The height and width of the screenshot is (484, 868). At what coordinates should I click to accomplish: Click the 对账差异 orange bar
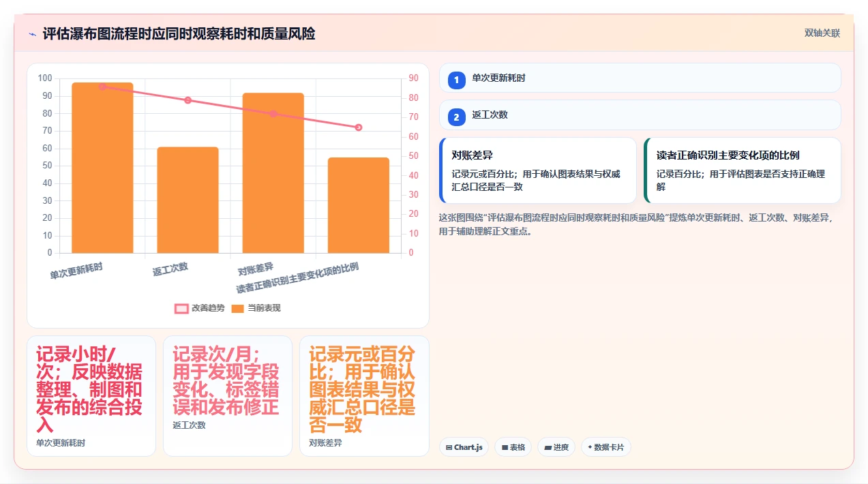pos(273,173)
